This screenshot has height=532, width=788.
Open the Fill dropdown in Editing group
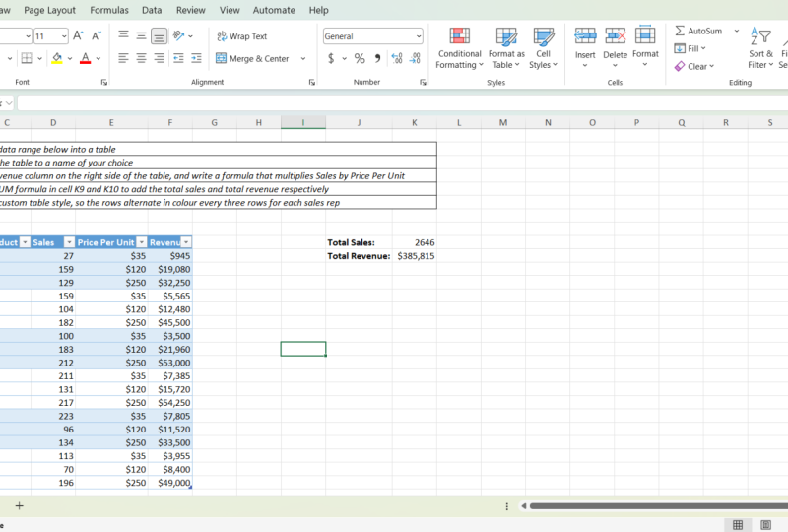coord(690,48)
